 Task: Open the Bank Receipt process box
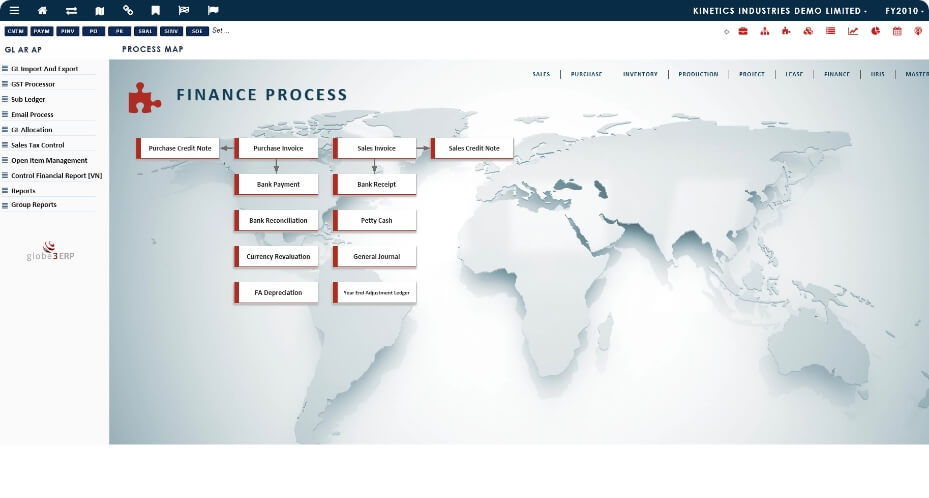[x=375, y=184]
